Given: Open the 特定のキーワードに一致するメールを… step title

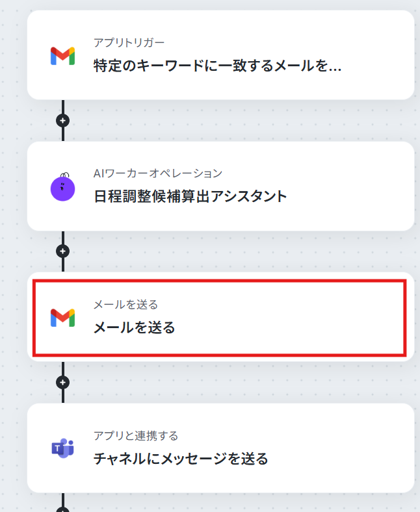Looking at the screenshot, I should pyautogui.click(x=217, y=66).
